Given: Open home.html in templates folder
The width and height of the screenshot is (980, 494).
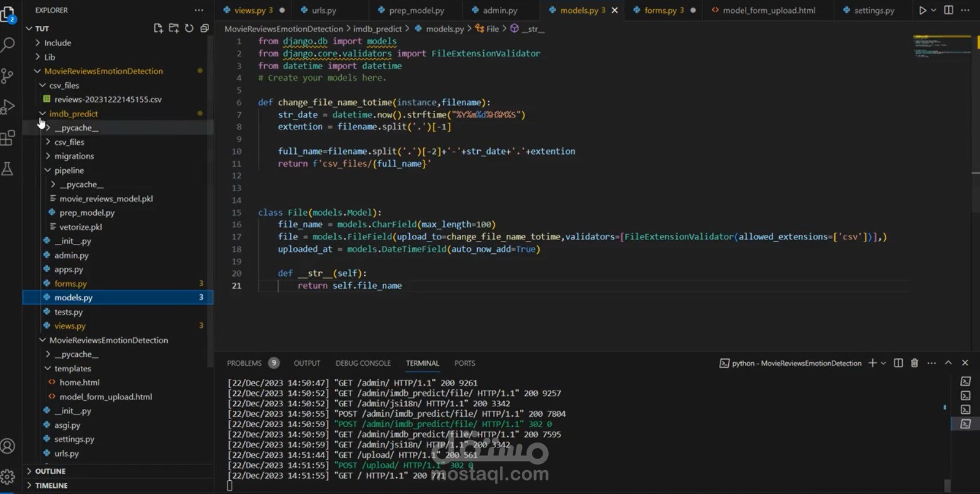Looking at the screenshot, I should coord(79,382).
